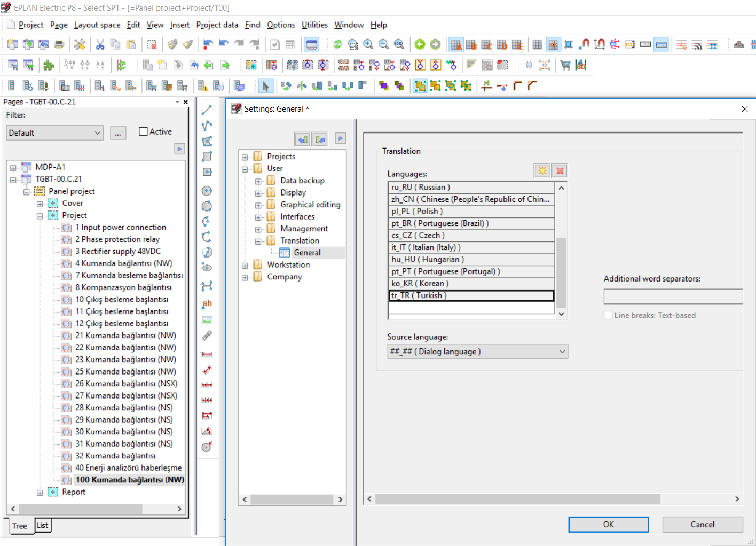Select the Line drawing tool
Screen dimensions: 756x546
(207, 110)
